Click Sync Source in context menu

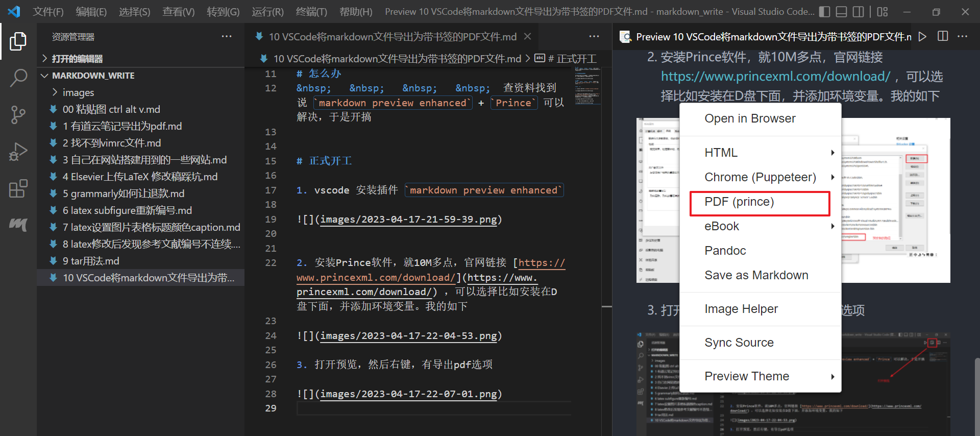pyautogui.click(x=761, y=343)
